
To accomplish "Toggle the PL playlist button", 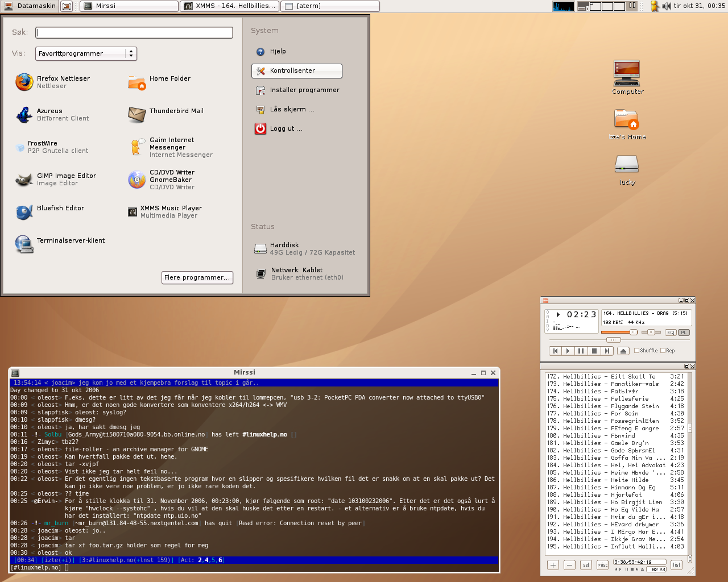I will coord(684,332).
